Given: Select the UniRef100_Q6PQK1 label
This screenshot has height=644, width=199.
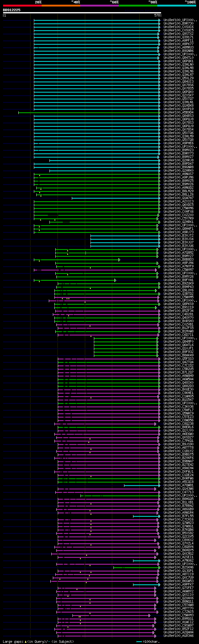Looking at the screenshot, I should point(178,61).
